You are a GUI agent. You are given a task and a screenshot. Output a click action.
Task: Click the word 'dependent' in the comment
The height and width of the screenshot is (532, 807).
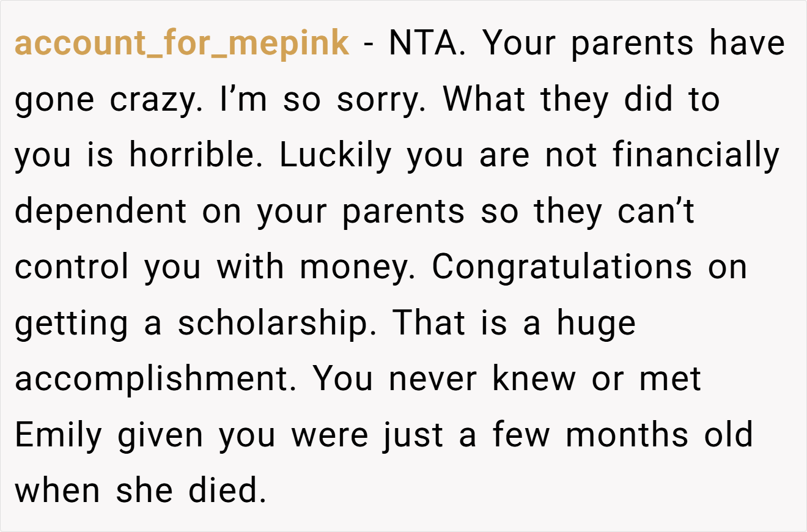101,211
